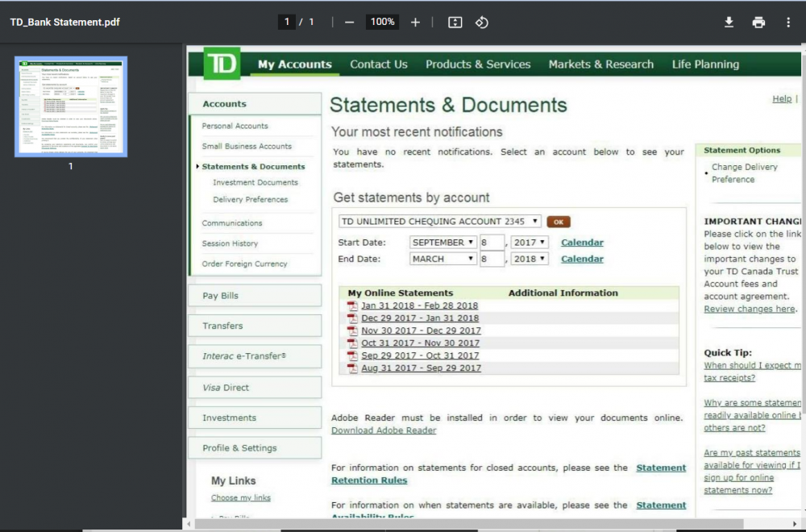Image resolution: width=806 pixels, height=532 pixels.
Task: Zoom in with the plus icon
Action: pyautogui.click(x=415, y=22)
